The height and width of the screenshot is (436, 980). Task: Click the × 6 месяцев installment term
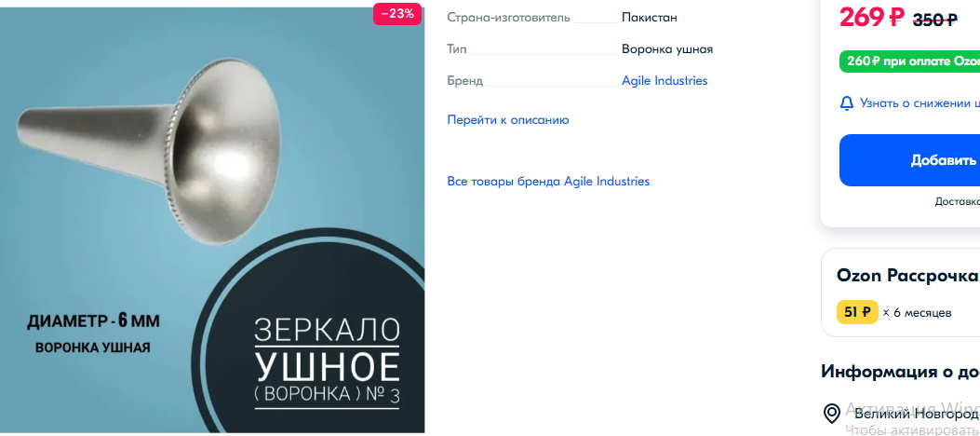click(x=917, y=313)
